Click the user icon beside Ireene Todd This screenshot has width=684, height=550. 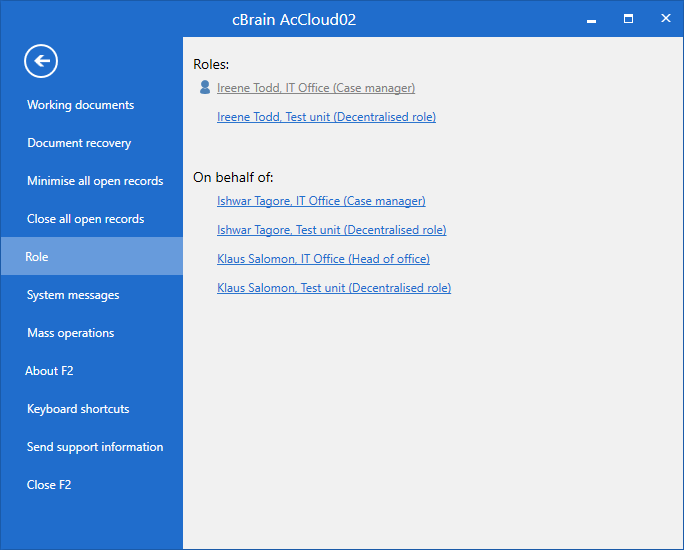[x=205, y=88]
